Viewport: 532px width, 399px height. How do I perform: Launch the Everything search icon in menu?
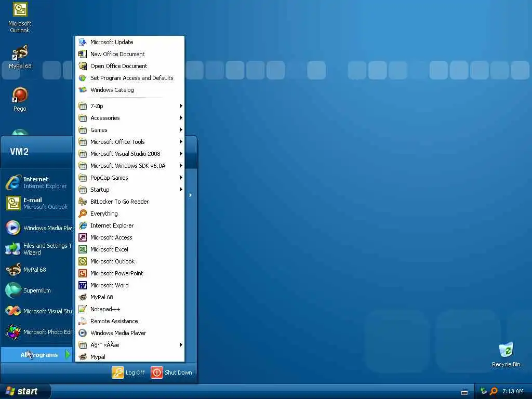83,214
